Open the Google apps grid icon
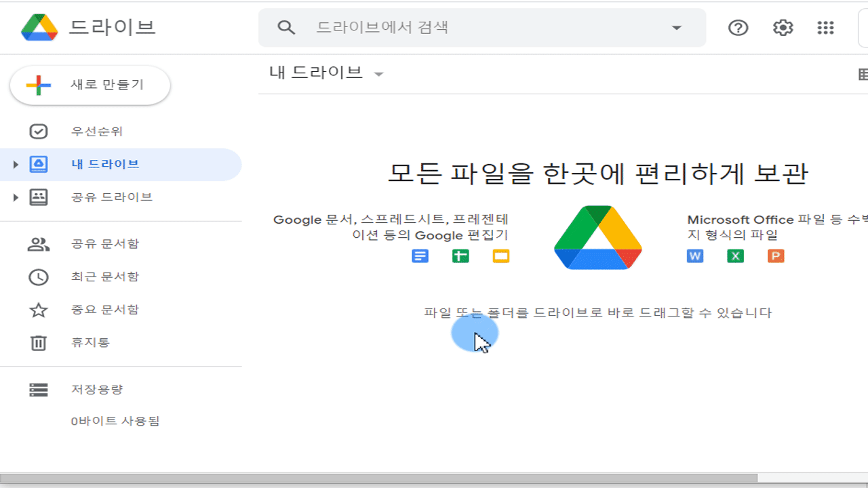This screenshot has height=488, width=868. pyautogui.click(x=825, y=28)
